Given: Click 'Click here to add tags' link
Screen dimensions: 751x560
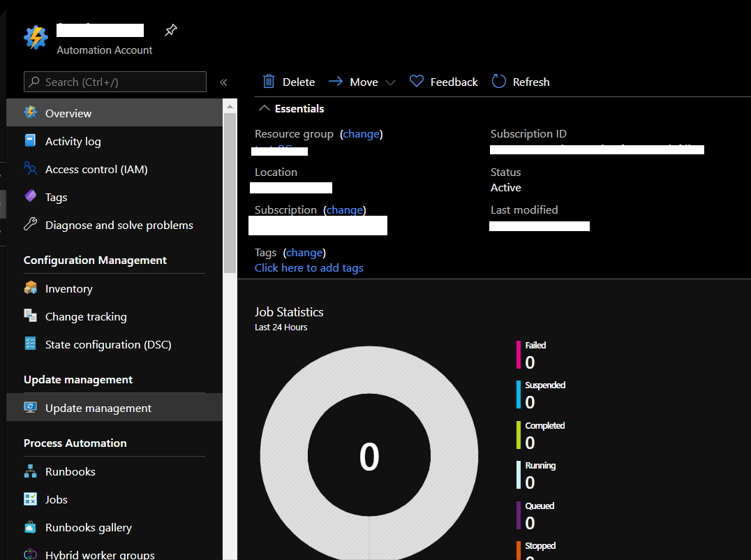Looking at the screenshot, I should [x=309, y=268].
